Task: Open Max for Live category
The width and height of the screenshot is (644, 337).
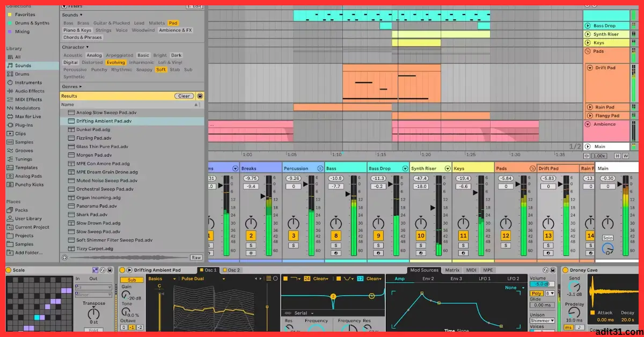Action: coord(28,116)
